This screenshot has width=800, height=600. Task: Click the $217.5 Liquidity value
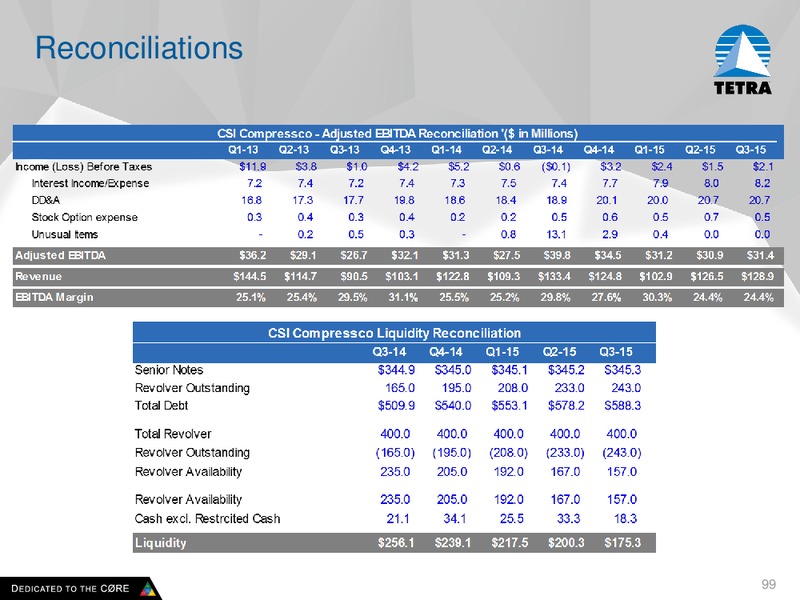510,543
